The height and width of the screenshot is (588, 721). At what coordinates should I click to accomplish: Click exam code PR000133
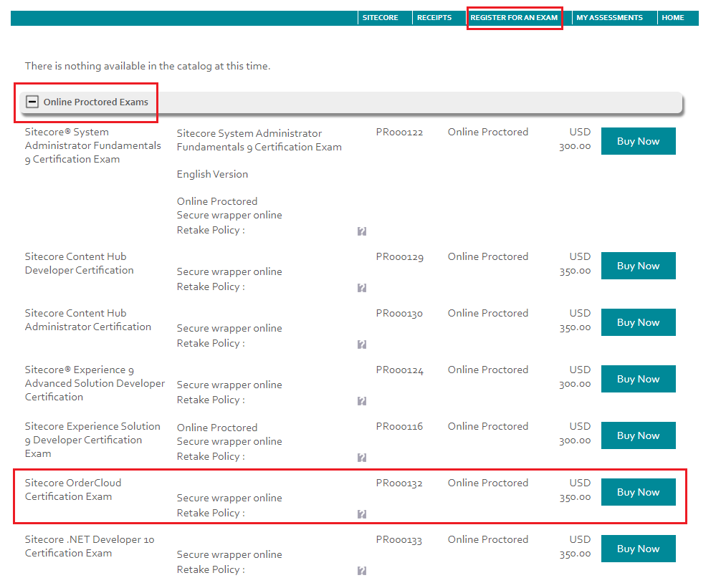pos(399,540)
